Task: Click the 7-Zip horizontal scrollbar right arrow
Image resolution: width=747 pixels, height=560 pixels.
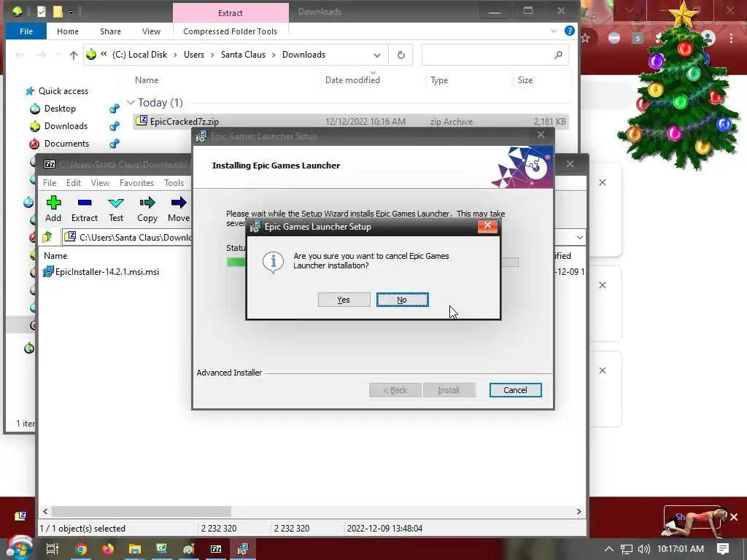Action: pos(578,511)
